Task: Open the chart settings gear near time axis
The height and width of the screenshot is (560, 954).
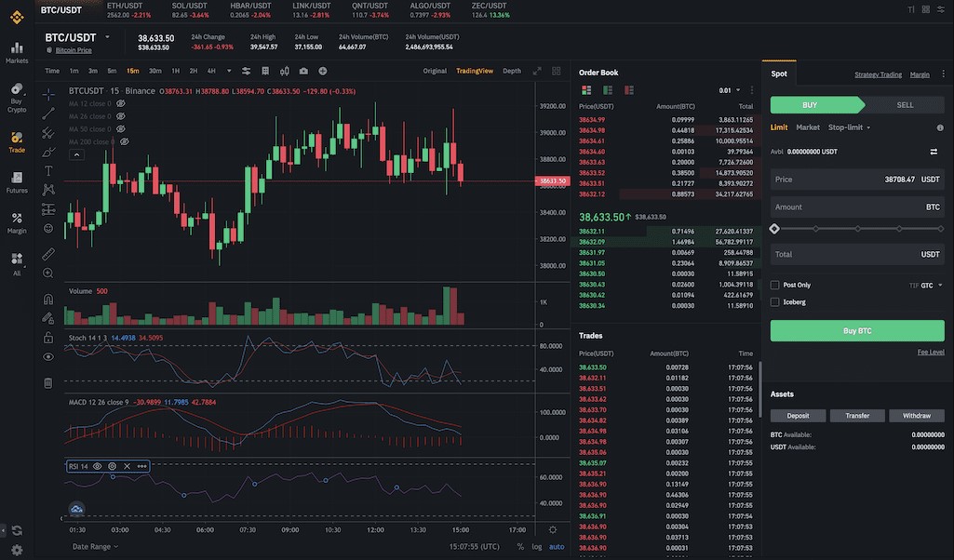Action: tap(553, 529)
